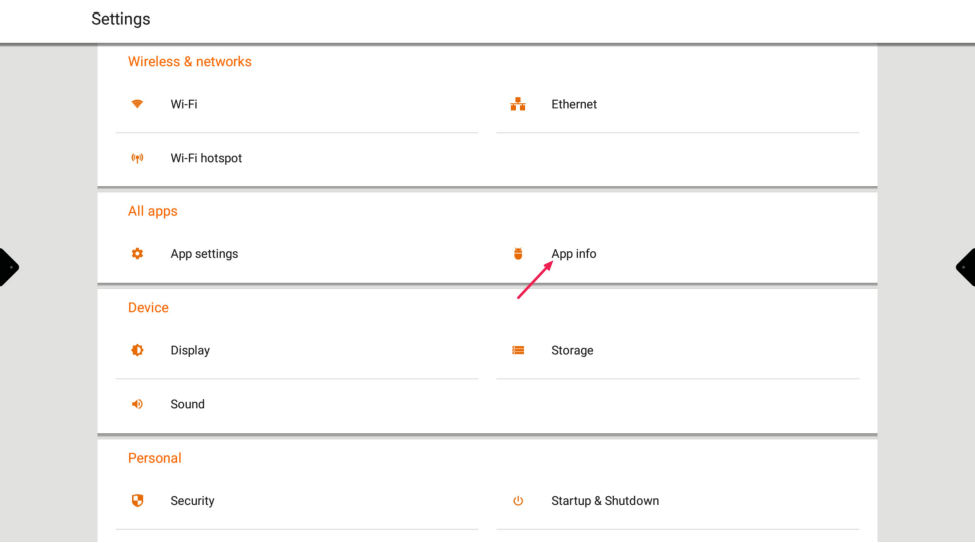Open the Ethernet settings entry

pyautogui.click(x=574, y=104)
